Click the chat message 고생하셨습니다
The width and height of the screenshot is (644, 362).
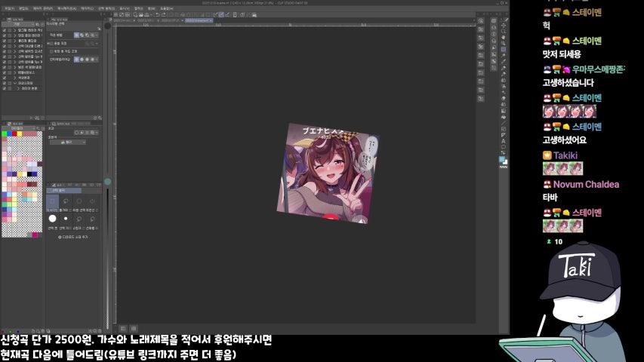tap(568, 83)
